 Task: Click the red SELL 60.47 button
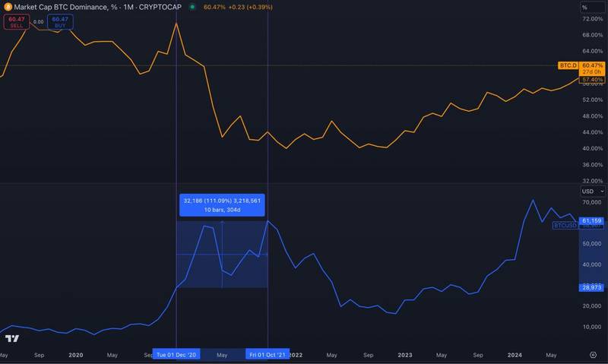(17, 22)
